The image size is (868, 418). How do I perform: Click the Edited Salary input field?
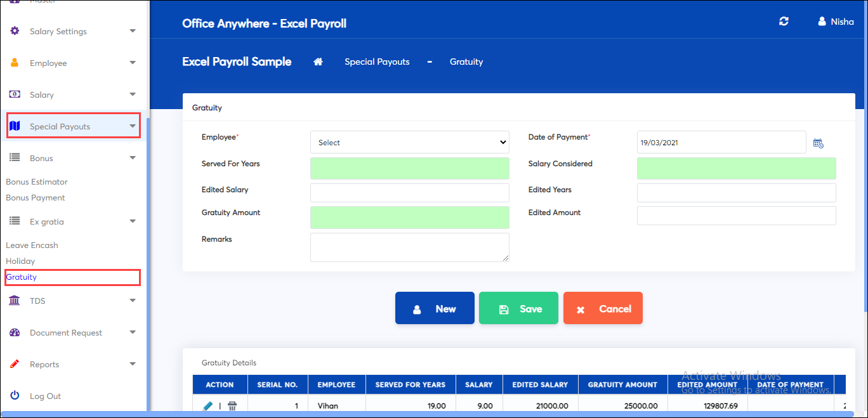click(x=409, y=193)
